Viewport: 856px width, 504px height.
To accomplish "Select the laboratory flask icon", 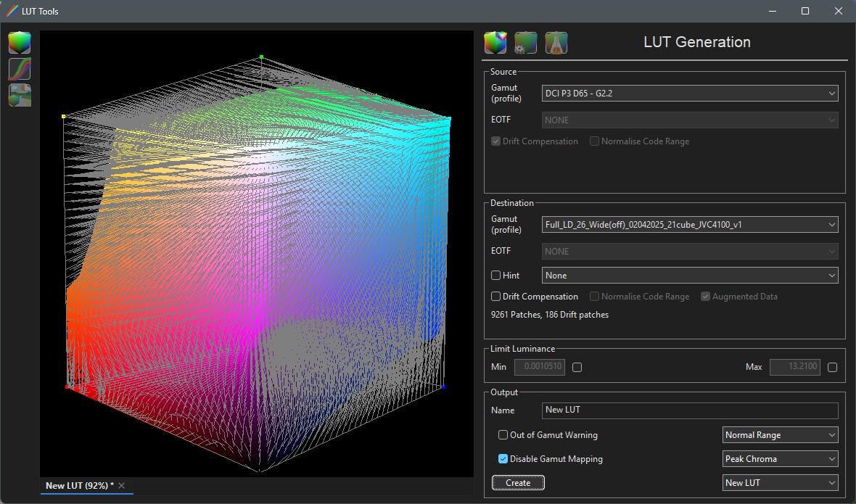I will point(556,43).
